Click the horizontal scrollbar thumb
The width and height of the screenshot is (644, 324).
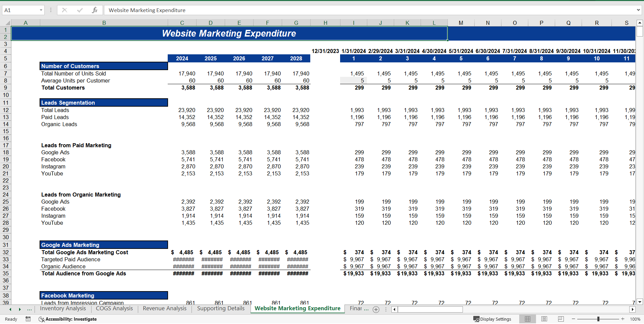point(430,309)
